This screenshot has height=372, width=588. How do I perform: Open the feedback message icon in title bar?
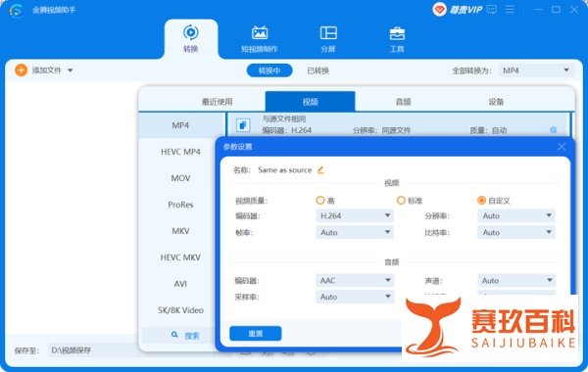[x=492, y=10]
